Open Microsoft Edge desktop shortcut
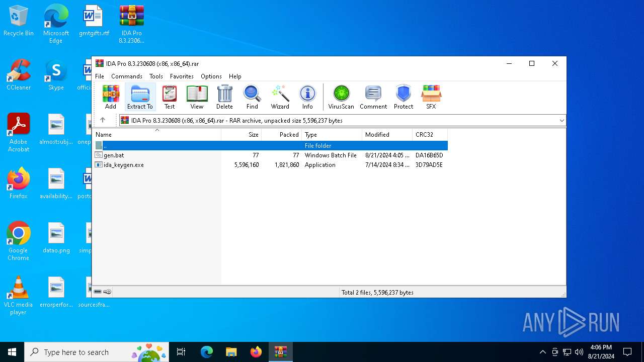This screenshot has height=362, width=644. (x=56, y=24)
